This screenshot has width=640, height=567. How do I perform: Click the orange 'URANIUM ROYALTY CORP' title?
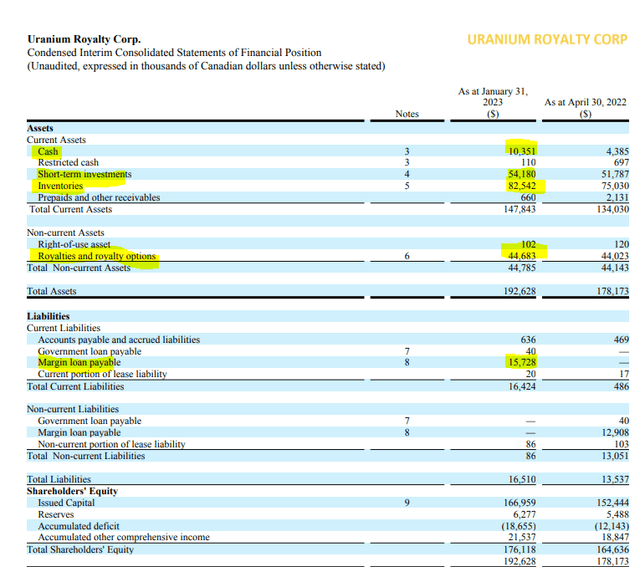tap(547, 40)
